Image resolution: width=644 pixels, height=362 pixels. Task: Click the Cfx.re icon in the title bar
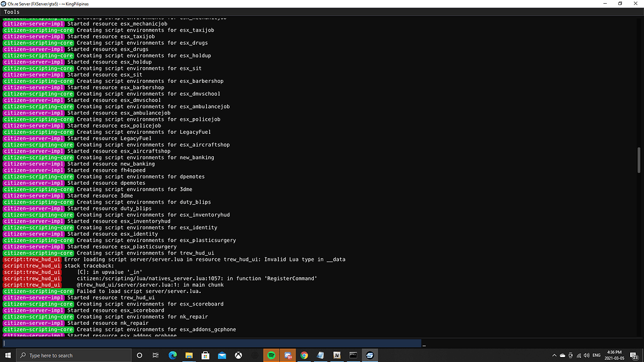5,3
